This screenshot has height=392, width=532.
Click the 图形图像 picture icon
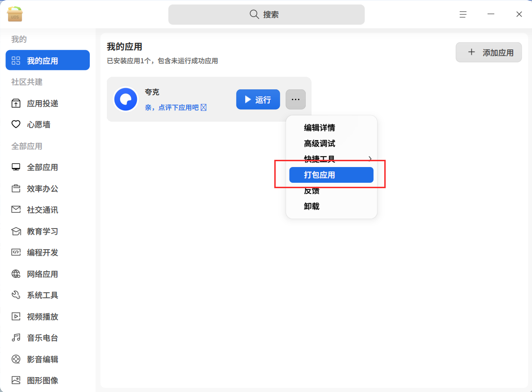pyautogui.click(x=16, y=380)
